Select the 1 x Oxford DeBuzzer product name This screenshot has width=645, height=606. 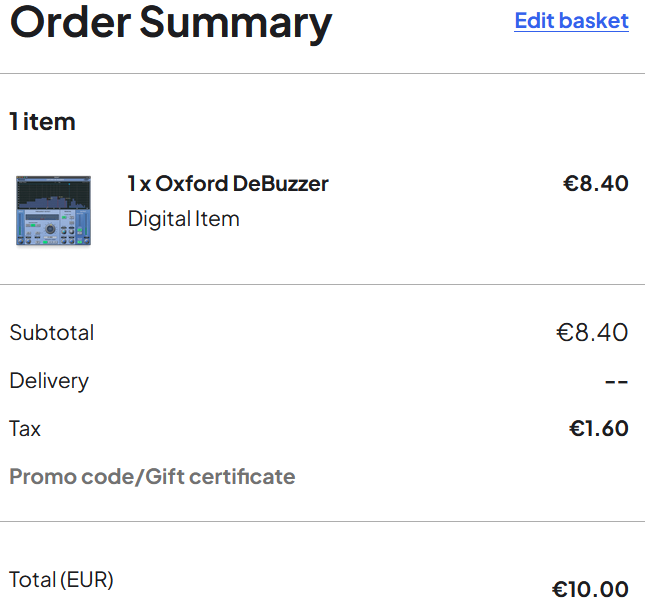click(228, 183)
